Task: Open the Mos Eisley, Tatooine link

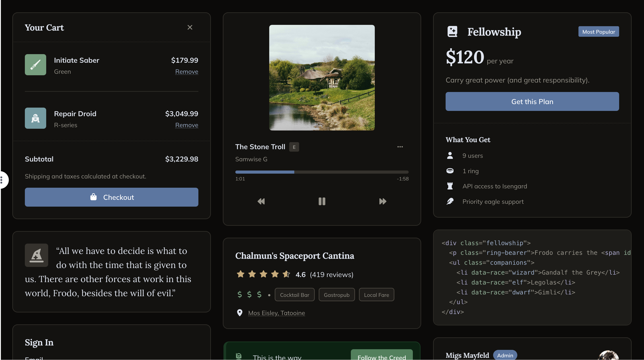Action: [276, 313]
